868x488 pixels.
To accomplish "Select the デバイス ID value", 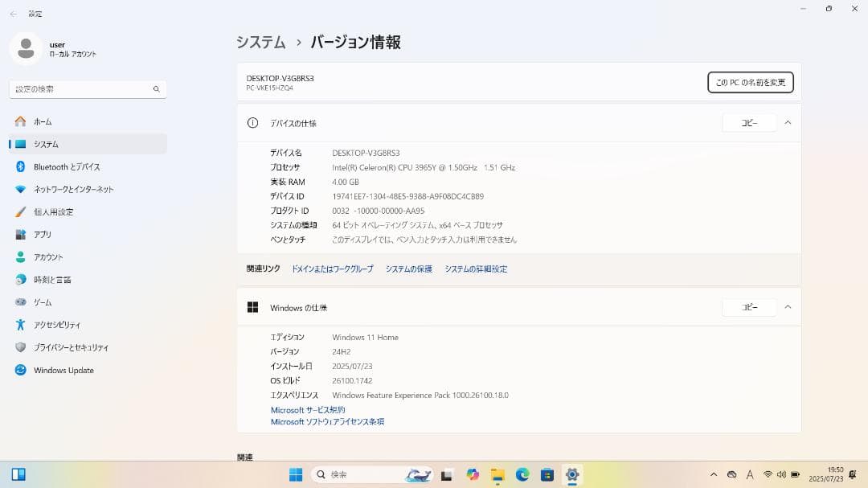I will [408, 196].
